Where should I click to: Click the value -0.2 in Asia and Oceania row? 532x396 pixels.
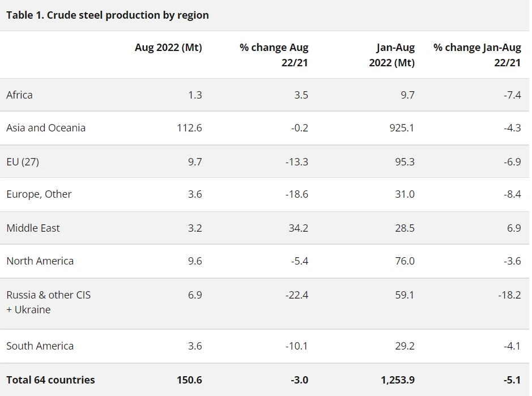click(300, 128)
